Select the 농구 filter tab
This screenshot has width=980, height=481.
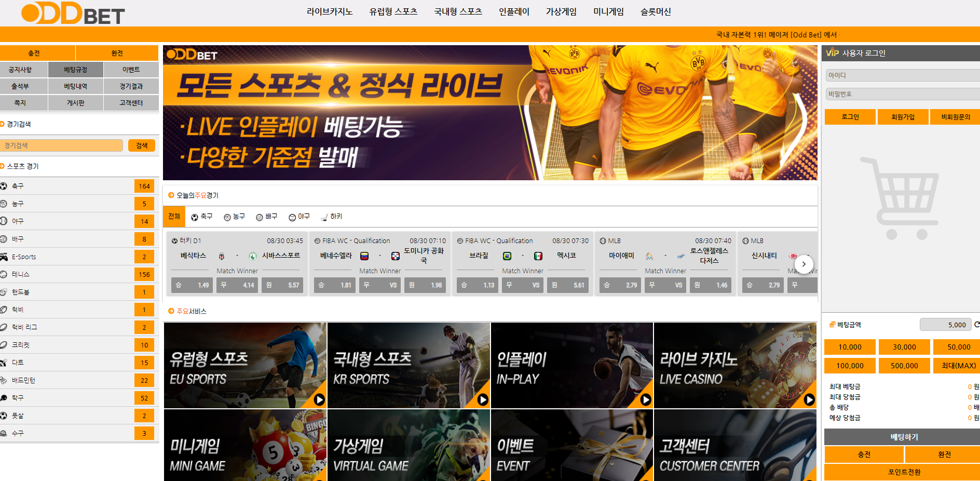234,217
